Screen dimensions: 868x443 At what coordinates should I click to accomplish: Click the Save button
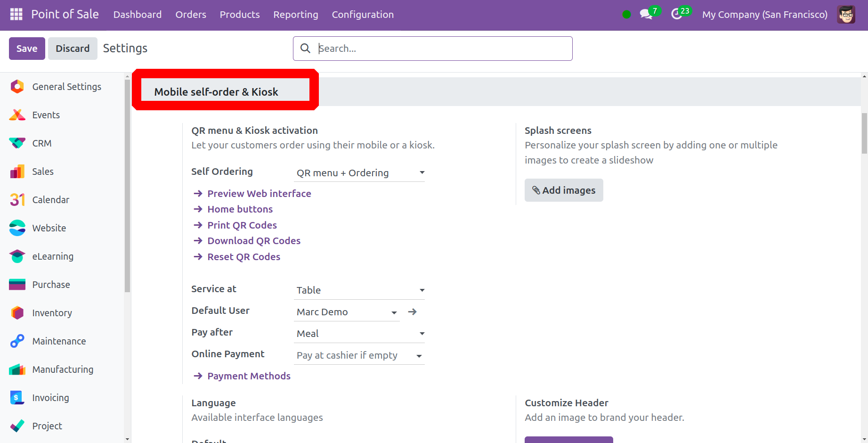click(x=27, y=49)
